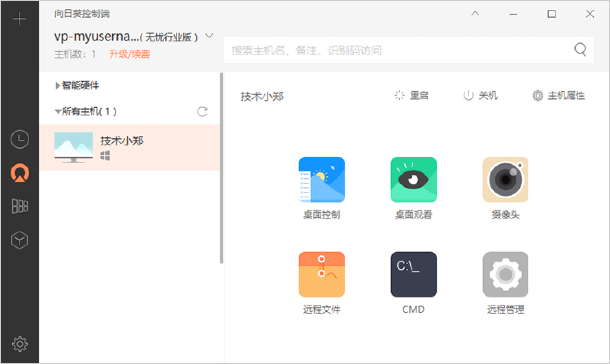
Task: Open the recent history clock icon
Action: [20, 139]
